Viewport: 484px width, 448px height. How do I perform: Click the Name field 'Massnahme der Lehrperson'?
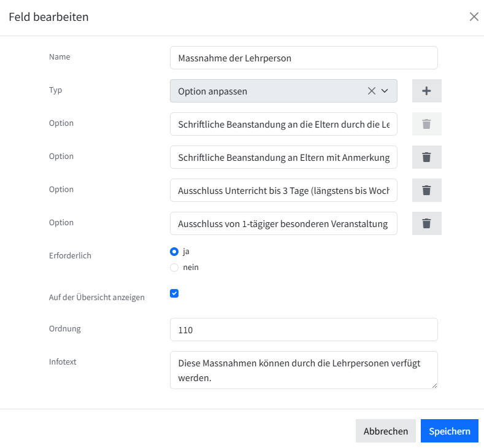304,58
